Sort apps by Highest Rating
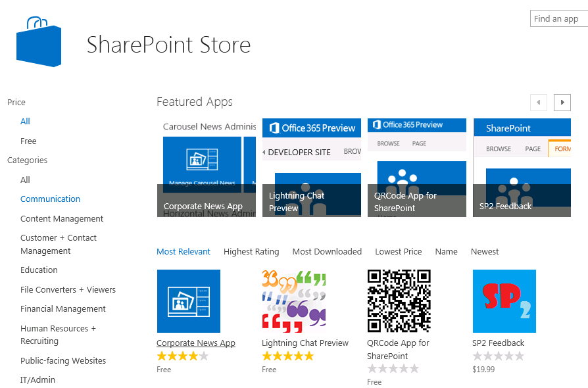 [251, 251]
